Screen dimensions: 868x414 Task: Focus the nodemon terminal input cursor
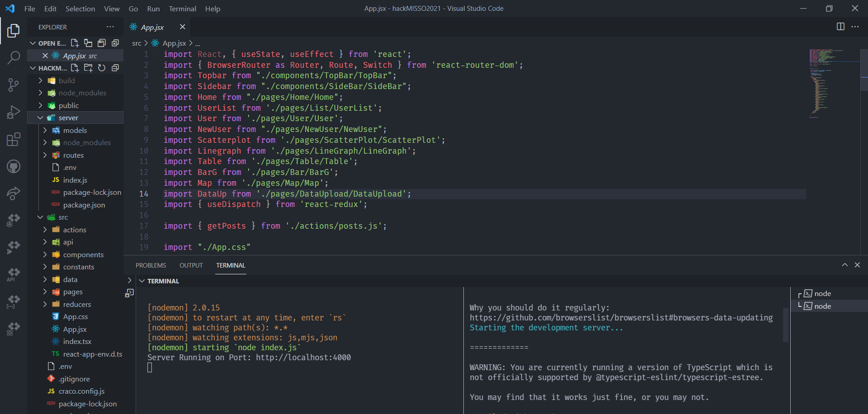pyautogui.click(x=150, y=367)
